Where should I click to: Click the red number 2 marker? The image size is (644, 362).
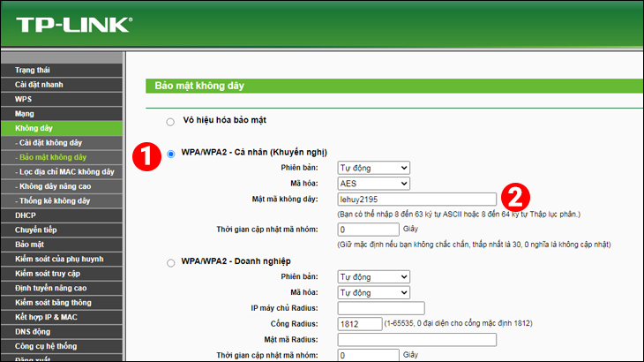515,197
